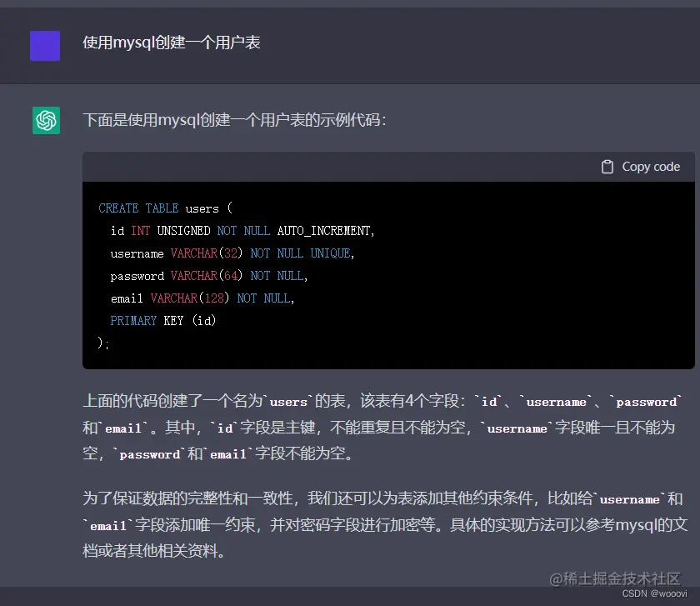This screenshot has width=700, height=606.
Task: Click the clipboard icon next to Copy code
Action: (607, 166)
